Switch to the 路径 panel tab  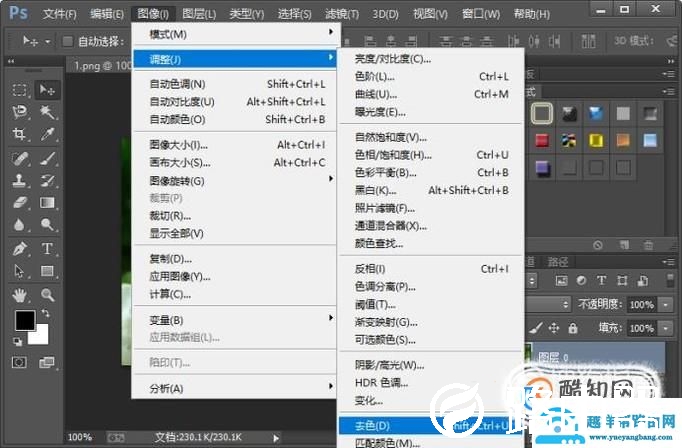click(x=558, y=262)
